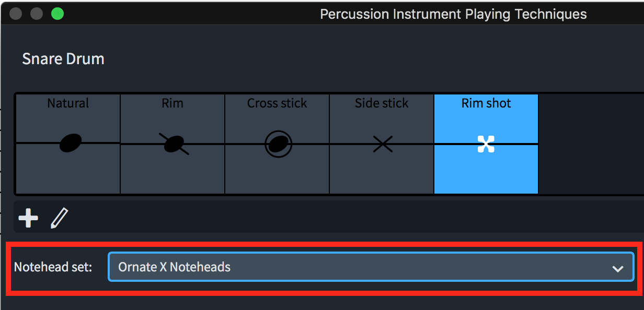Image resolution: width=644 pixels, height=310 pixels.
Task: Open the Notehead set dropdown
Action: coord(370,267)
